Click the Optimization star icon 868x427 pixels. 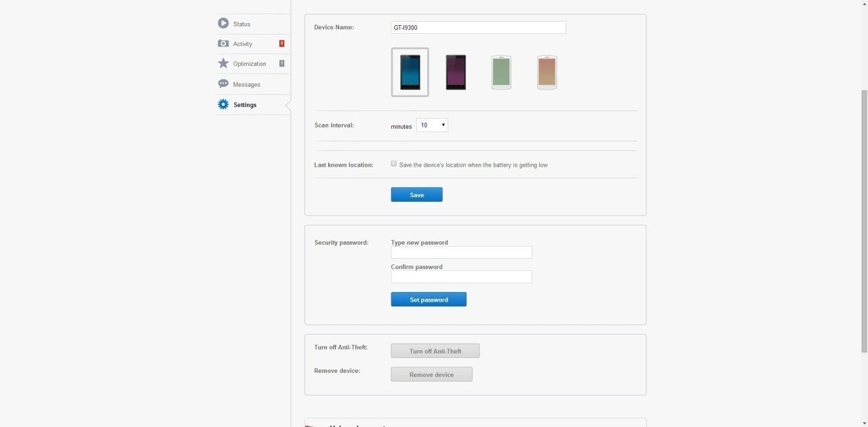223,63
